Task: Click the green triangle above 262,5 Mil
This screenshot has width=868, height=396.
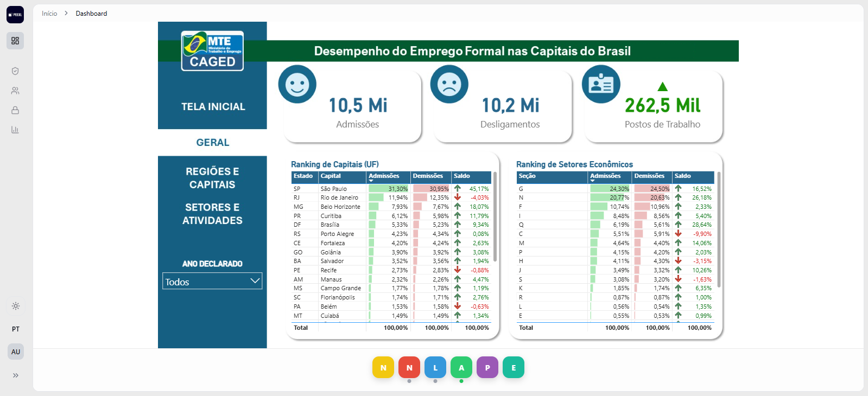Action: [662, 86]
